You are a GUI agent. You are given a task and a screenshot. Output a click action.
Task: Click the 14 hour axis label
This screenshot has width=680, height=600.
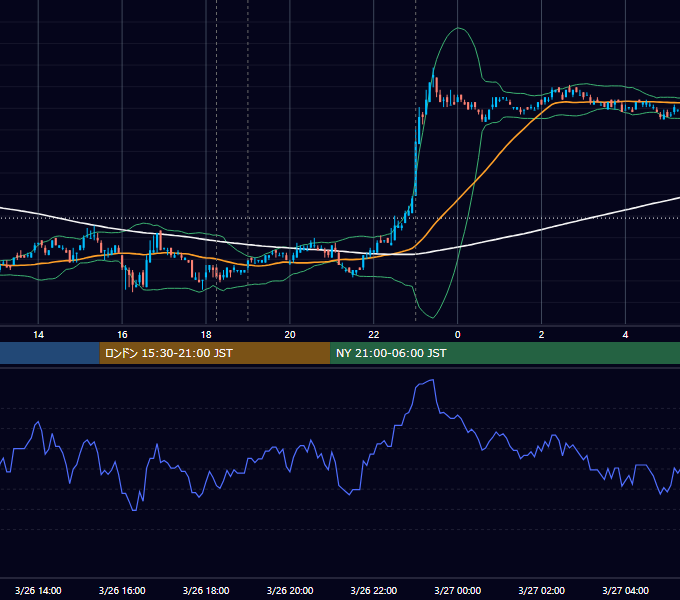[39, 335]
